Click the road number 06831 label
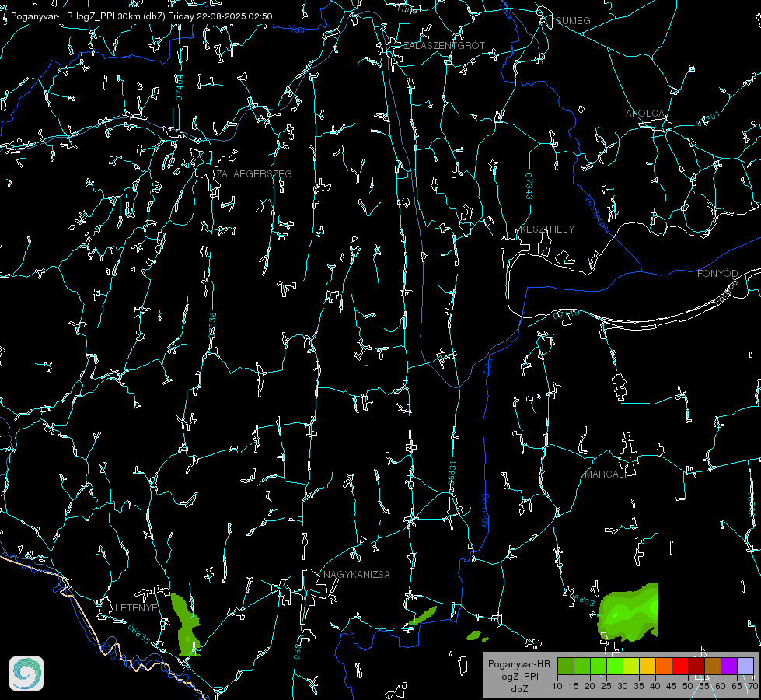Viewport: 761px width, 700px height. [452, 474]
